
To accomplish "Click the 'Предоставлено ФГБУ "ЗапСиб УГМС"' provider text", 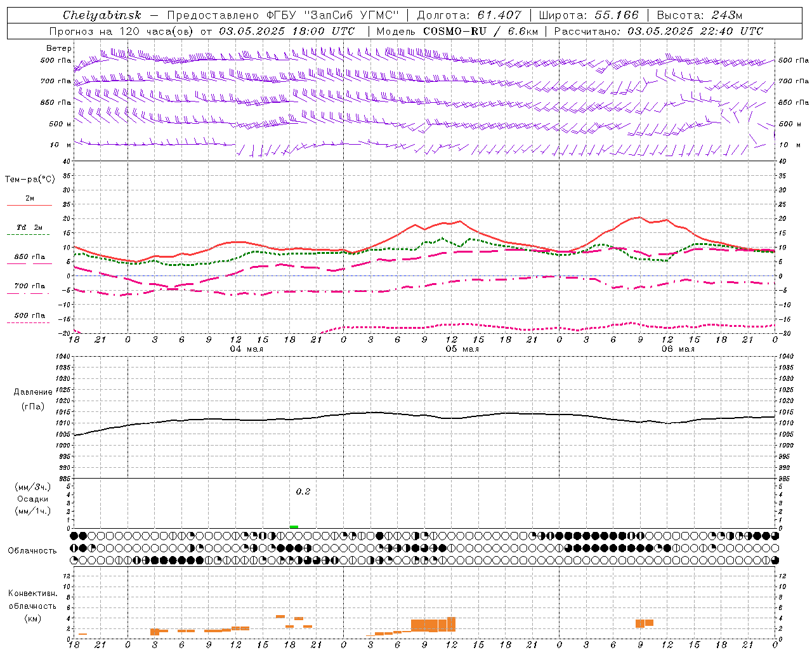I will (283, 15).
